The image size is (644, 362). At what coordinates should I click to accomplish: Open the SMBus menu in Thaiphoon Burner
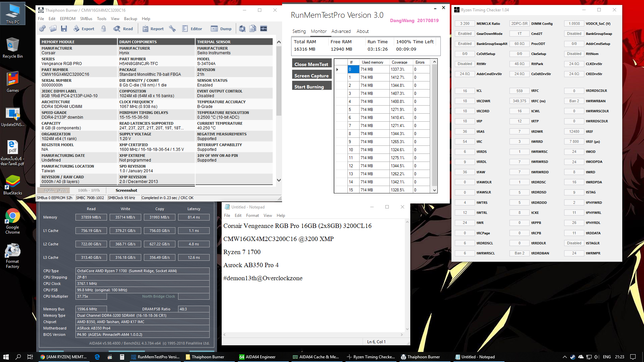86,19
